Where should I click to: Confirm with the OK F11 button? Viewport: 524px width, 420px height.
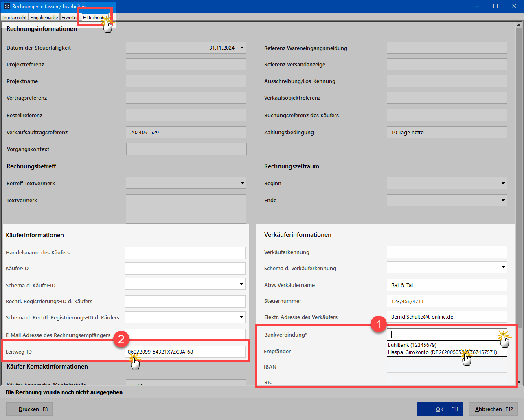pos(440,409)
